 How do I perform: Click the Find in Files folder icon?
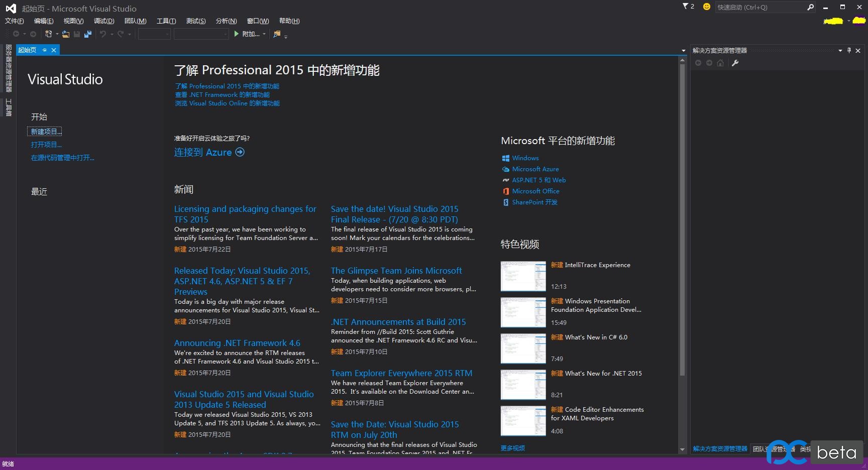[x=277, y=34]
